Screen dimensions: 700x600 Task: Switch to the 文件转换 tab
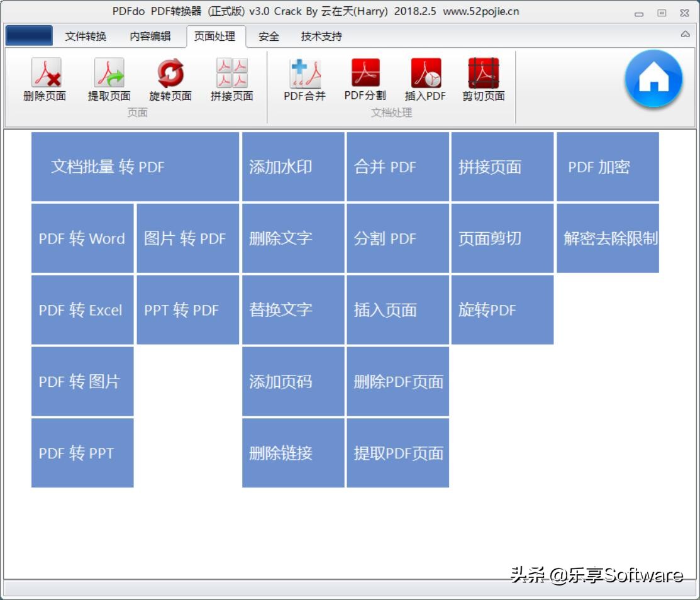pyautogui.click(x=85, y=37)
